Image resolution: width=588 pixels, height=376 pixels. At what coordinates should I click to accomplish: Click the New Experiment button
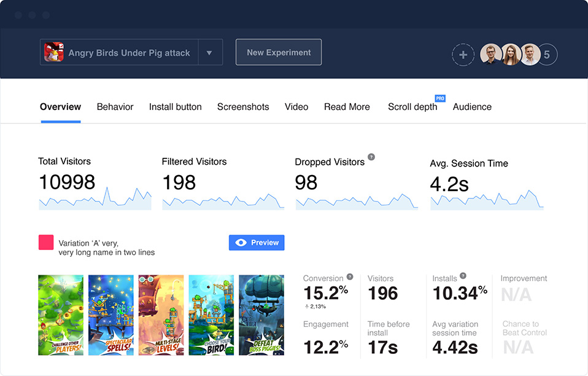279,52
